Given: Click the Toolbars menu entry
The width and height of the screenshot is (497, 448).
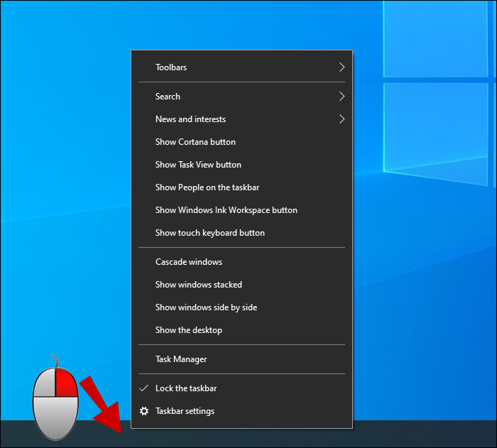Looking at the screenshot, I should pyautogui.click(x=171, y=67).
